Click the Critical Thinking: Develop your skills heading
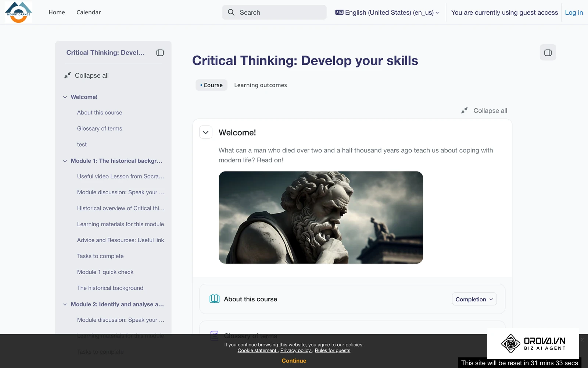Image resolution: width=588 pixels, height=368 pixels. tap(305, 61)
